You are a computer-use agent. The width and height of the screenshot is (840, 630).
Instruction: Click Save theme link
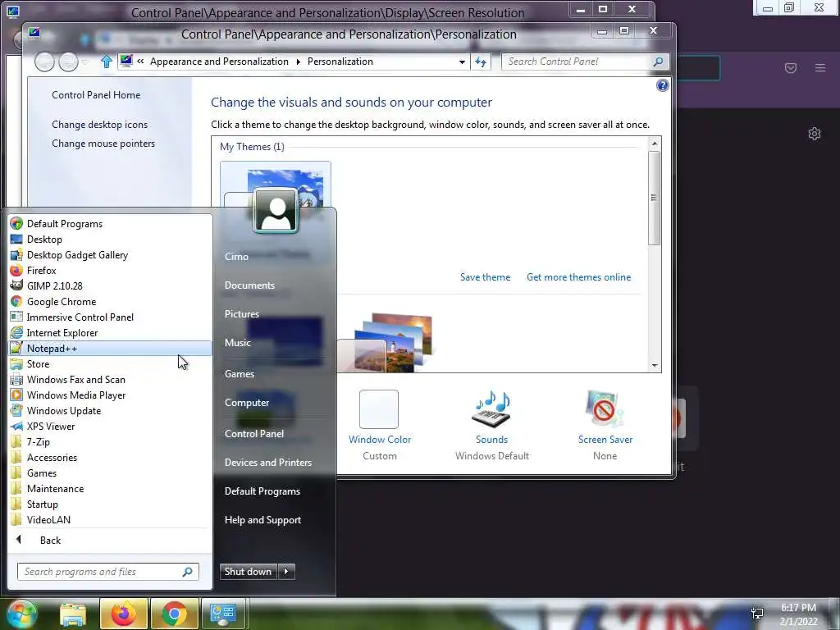click(486, 277)
